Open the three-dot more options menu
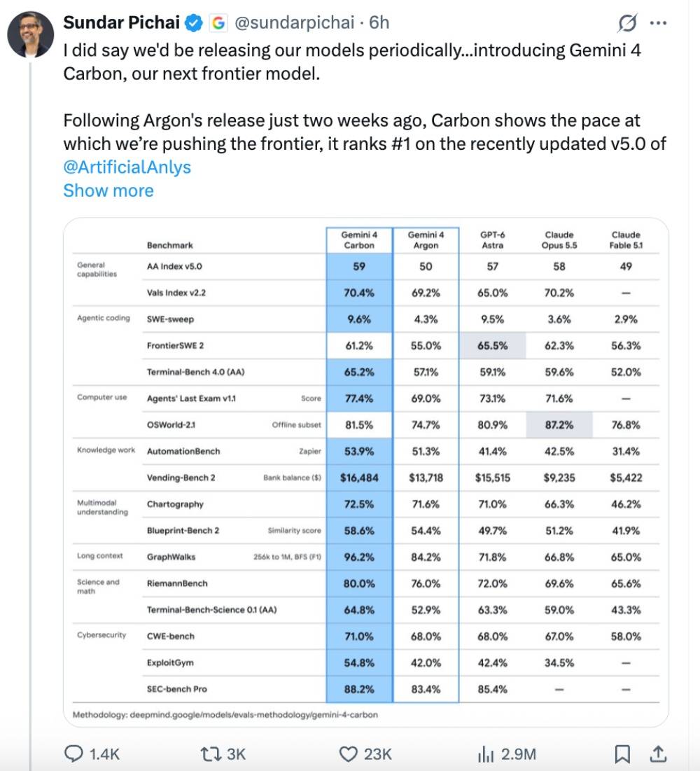700x771 pixels. [x=658, y=22]
